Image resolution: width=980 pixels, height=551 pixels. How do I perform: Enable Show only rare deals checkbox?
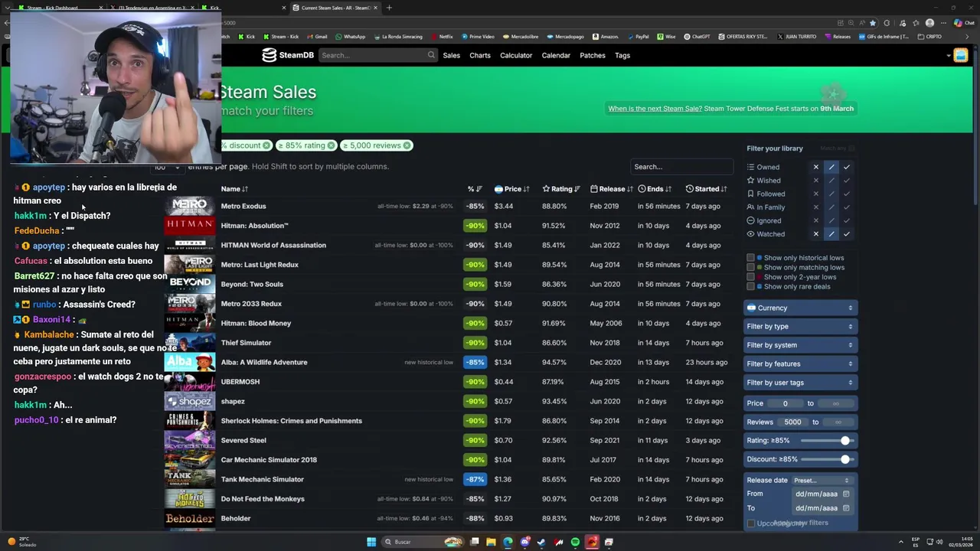pyautogui.click(x=750, y=286)
